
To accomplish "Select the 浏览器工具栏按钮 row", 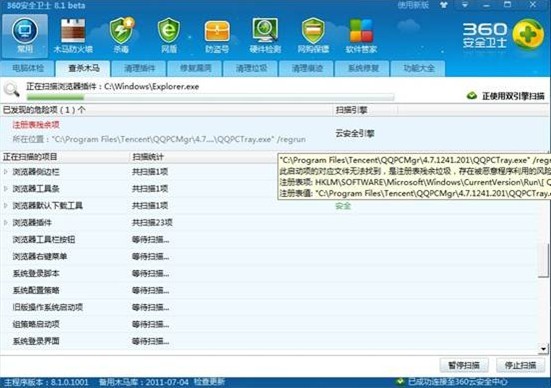I will click(x=44, y=239).
